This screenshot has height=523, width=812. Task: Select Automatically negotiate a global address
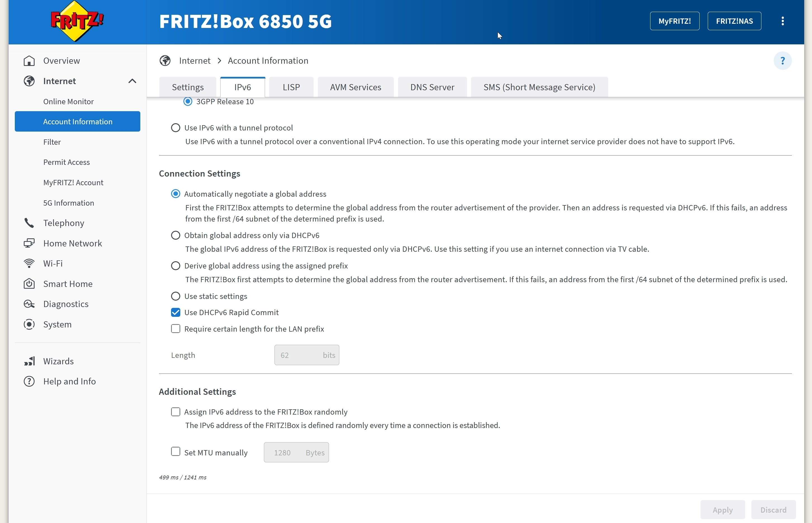[175, 194]
